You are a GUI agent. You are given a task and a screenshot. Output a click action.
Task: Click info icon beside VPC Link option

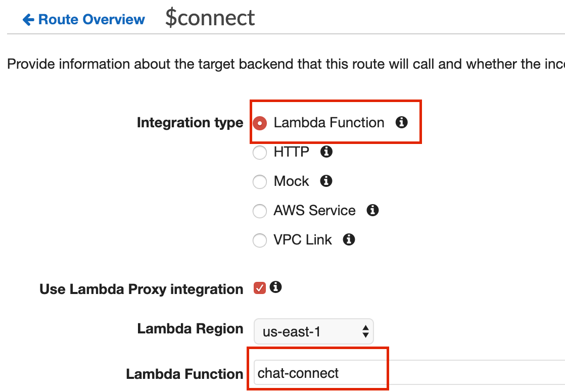tap(349, 239)
